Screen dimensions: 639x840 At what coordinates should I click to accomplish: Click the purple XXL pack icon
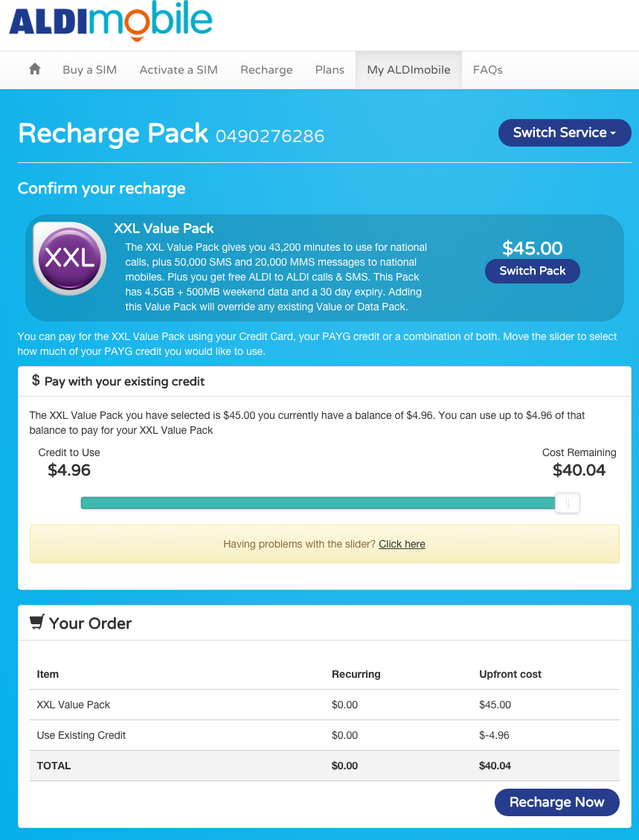pos(69,258)
